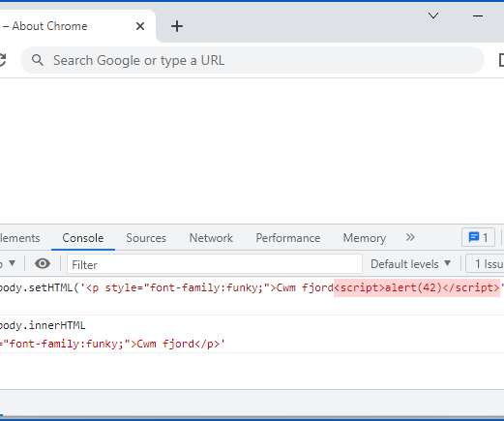Click the output string with Cwm fjord</p>
This screenshot has width=504, height=421.
112,344
